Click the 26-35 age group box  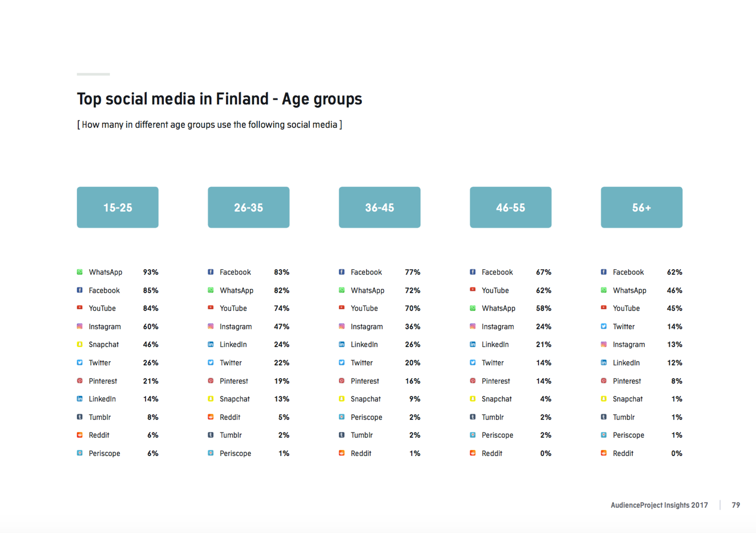tap(248, 207)
